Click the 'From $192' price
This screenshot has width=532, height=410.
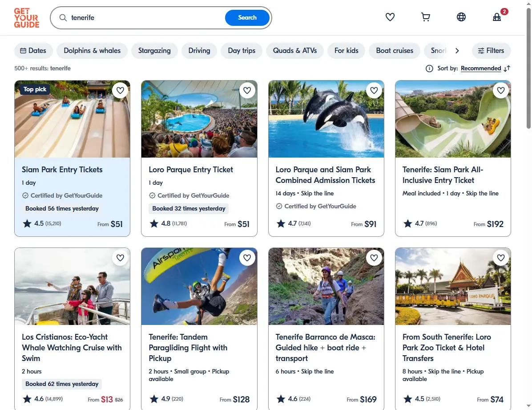click(x=488, y=224)
